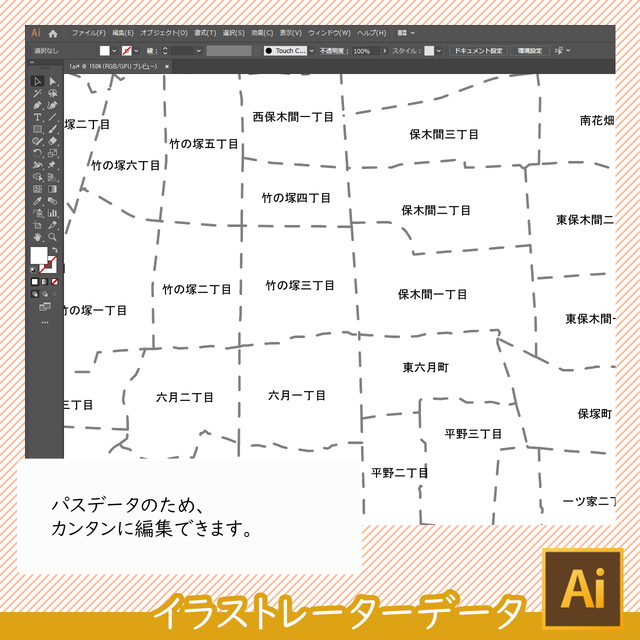Image resolution: width=640 pixels, height=640 pixels.
Task: Select the Rectangle tool
Action: point(38,129)
